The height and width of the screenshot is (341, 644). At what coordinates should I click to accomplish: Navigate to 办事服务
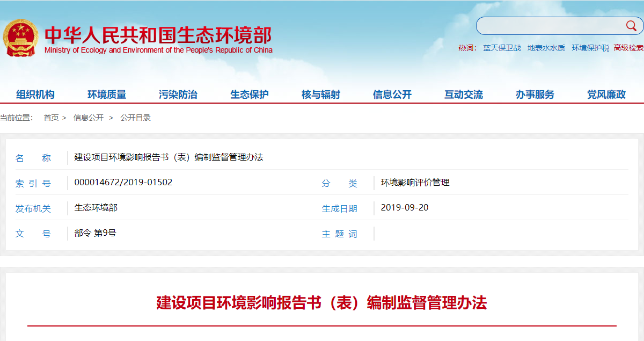(535, 95)
